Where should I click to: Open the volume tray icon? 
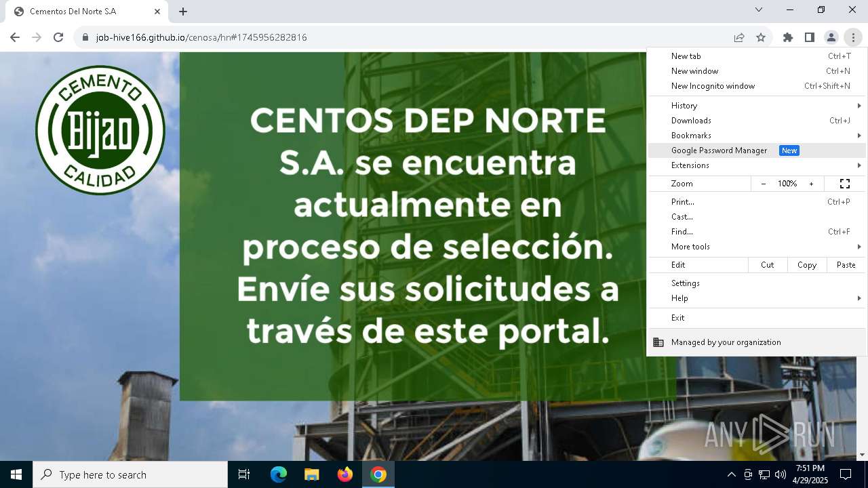781,474
